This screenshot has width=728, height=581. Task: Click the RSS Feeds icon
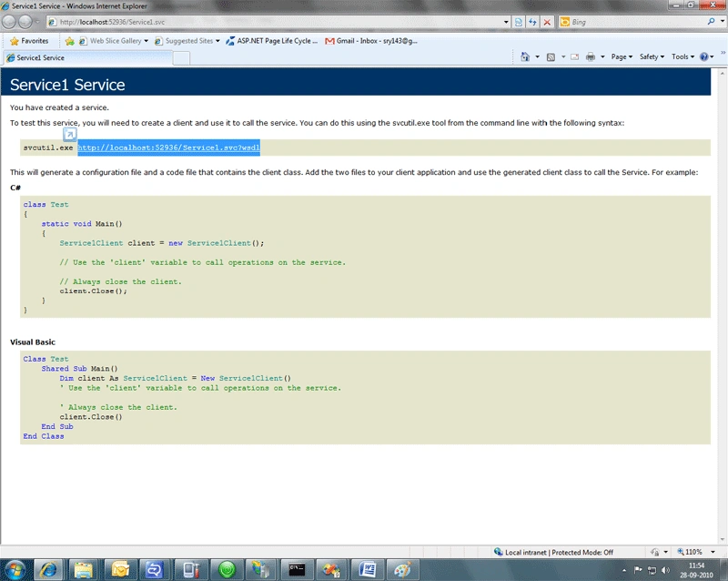tap(551, 56)
